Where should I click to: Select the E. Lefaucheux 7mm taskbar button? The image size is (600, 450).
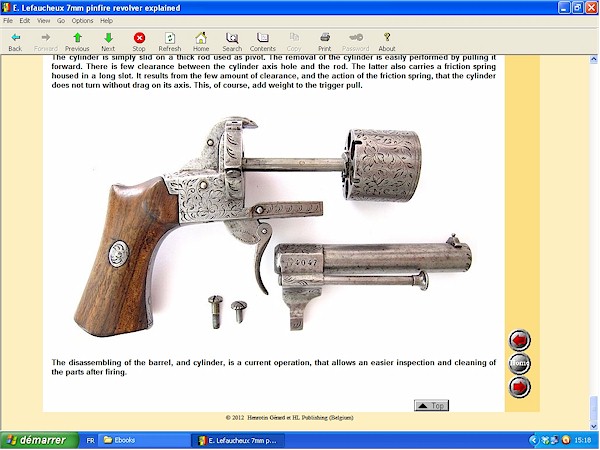click(x=238, y=440)
